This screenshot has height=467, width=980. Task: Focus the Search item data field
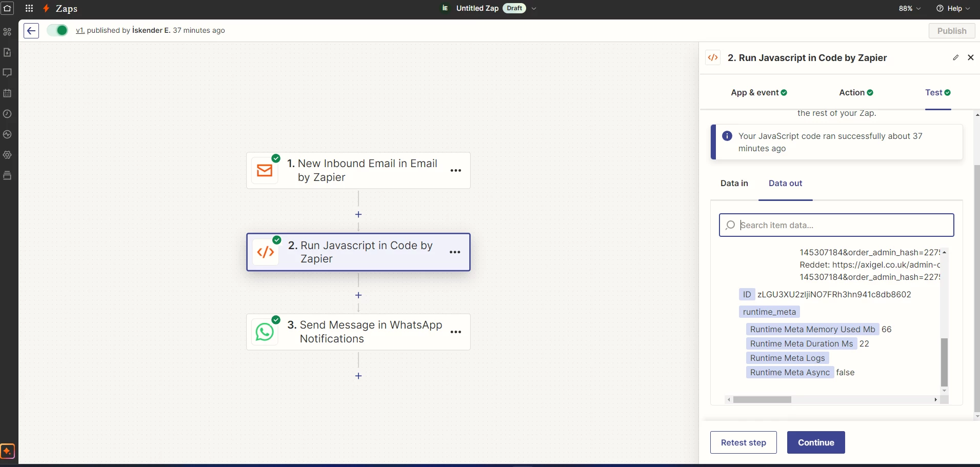[836, 225]
